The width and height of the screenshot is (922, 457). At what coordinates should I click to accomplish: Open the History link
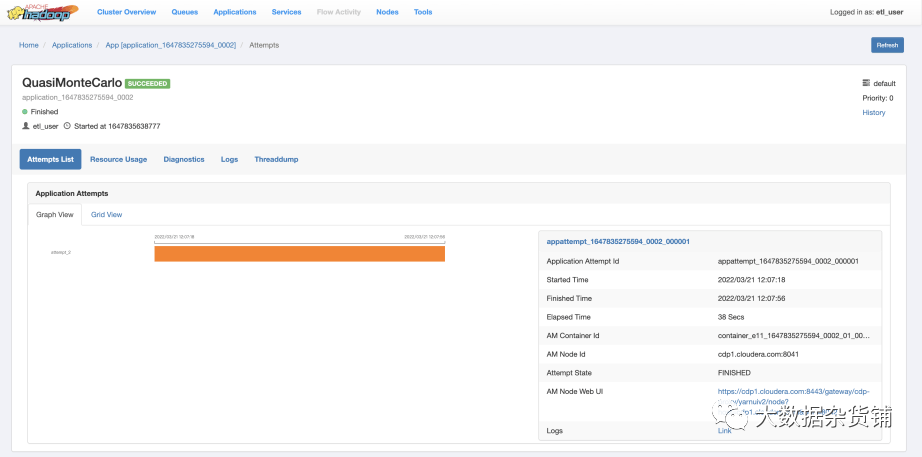873,112
